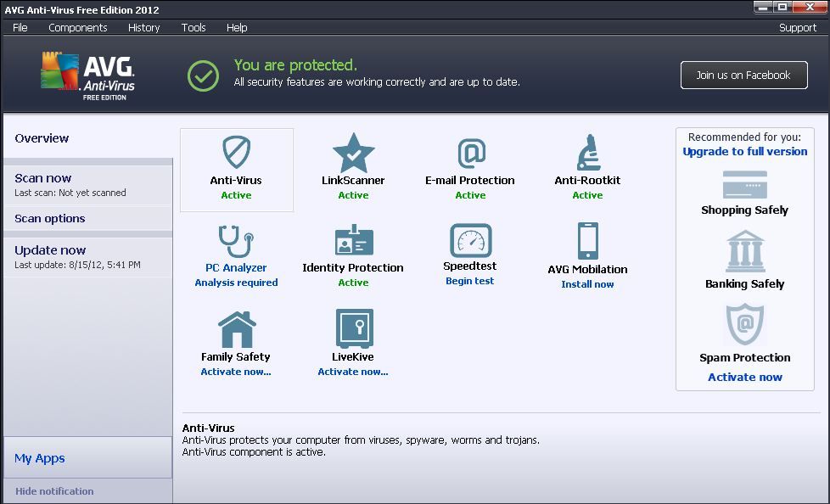Screen dimensions: 830x504
Task: Click Activate now under LiveKive
Action: (x=353, y=372)
